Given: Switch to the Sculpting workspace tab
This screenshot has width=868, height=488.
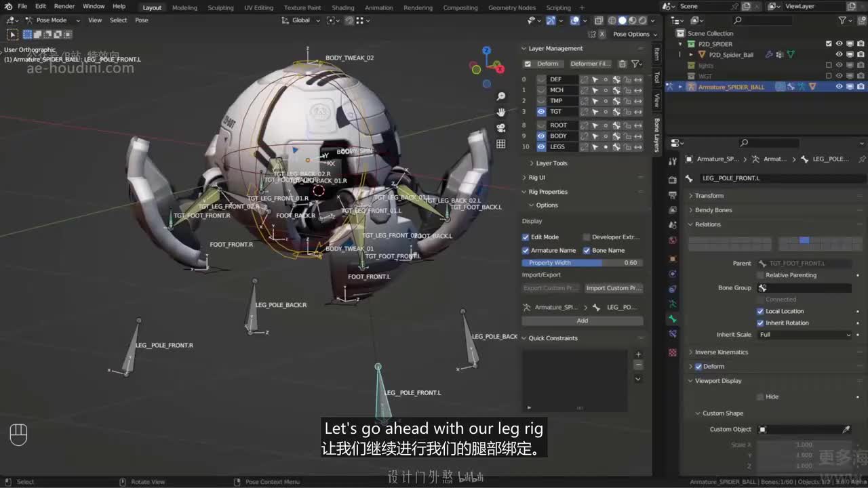Looking at the screenshot, I should tap(220, 7).
